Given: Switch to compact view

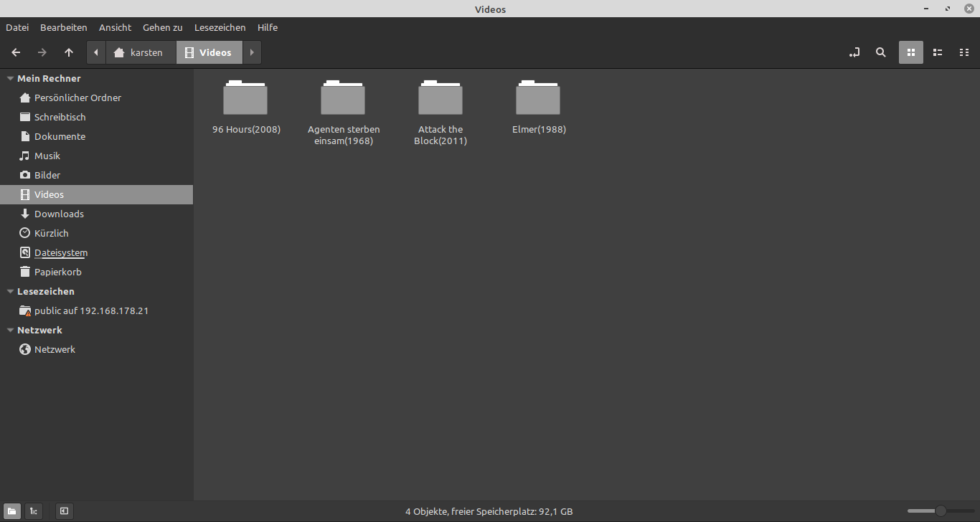Looking at the screenshot, I should (x=964, y=52).
